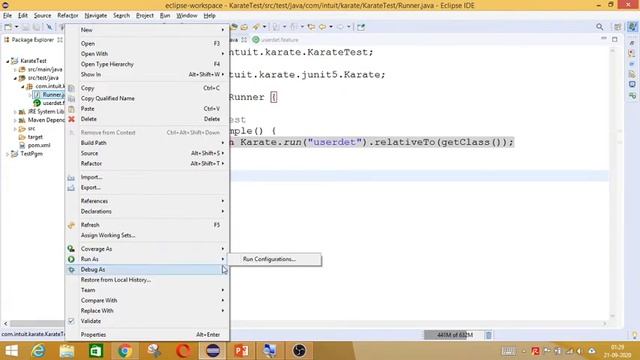This screenshot has width=640, height=360.
Task: Select the Java perspective icon
Action: pyautogui.click(x=632, y=27)
